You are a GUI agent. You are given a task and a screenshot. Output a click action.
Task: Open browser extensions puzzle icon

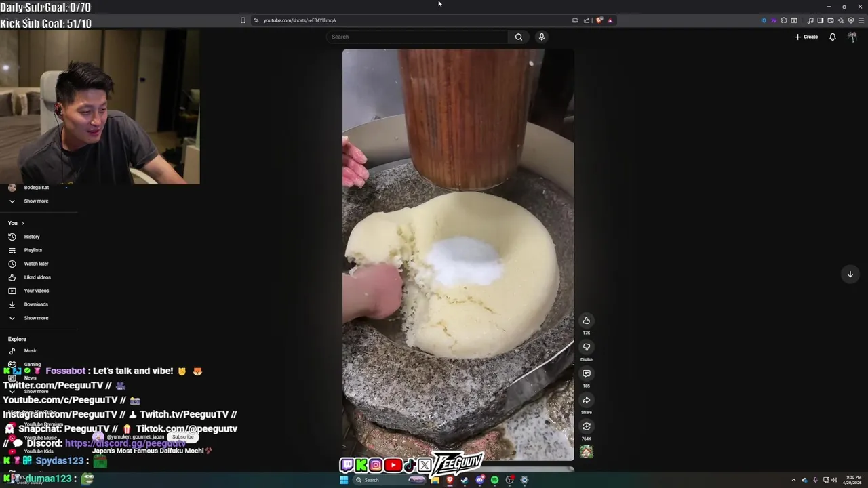(x=784, y=20)
